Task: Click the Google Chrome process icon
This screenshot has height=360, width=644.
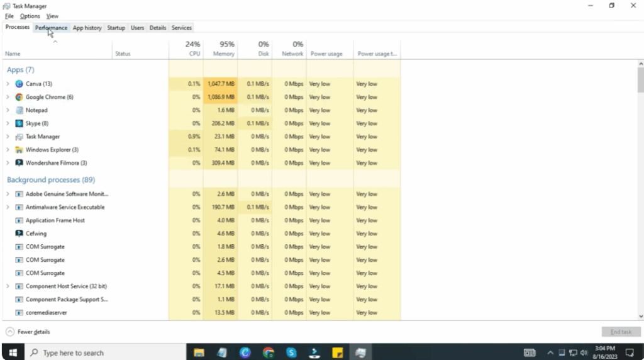Action: pyautogui.click(x=19, y=97)
